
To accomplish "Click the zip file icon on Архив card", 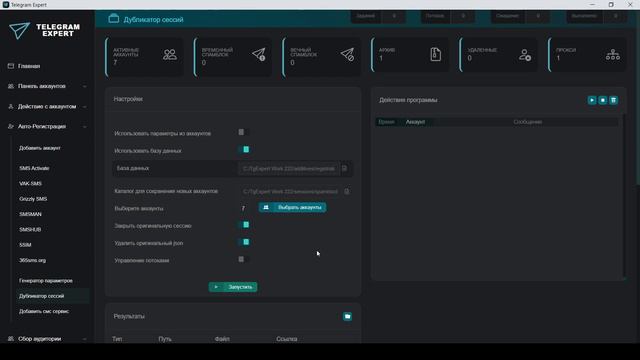I will 436,54.
